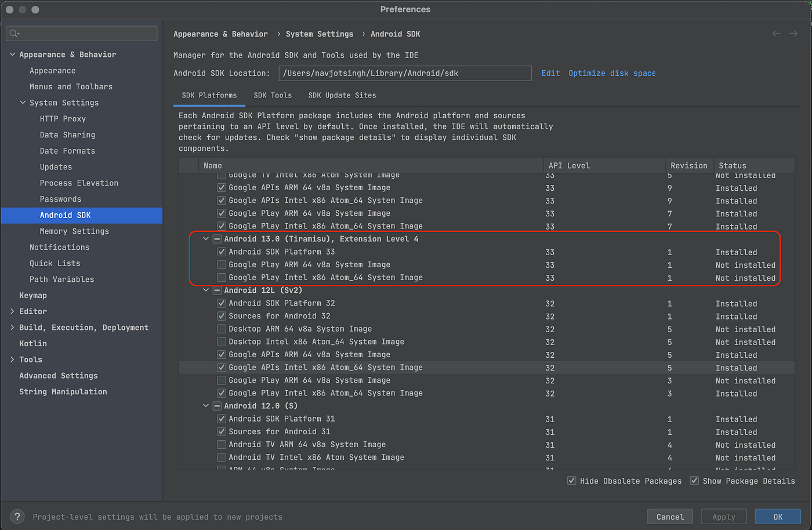Expand Tools settings node
The width and height of the screenshot is (812, 530).
pos(12,360)
